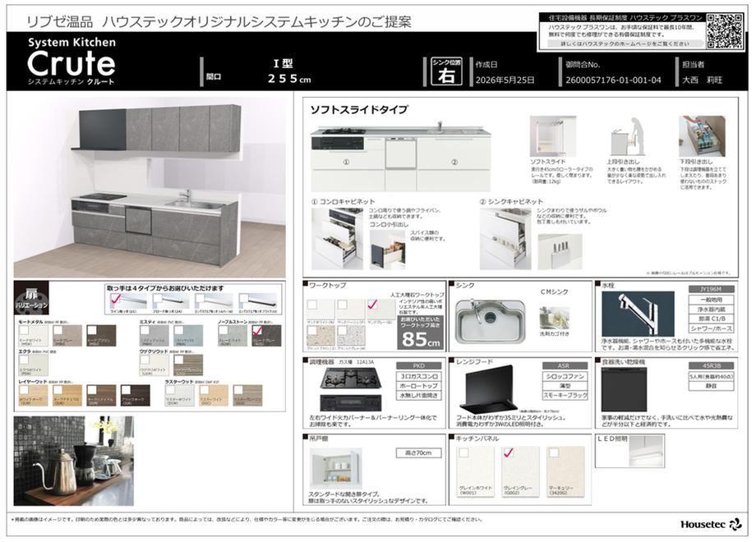756x542 pixels.
Task: Check the グレインホワイト kitchen panel checkbox
Action: point(463,452)
